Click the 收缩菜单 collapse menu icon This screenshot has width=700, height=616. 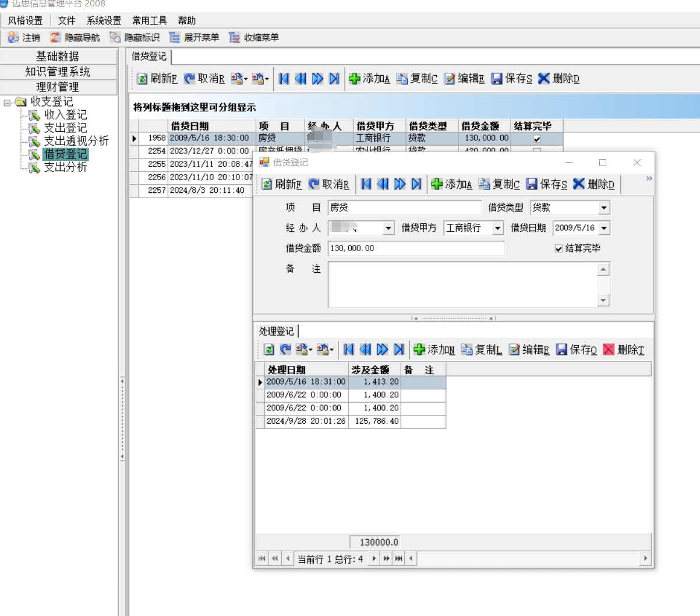coord(234,37)
